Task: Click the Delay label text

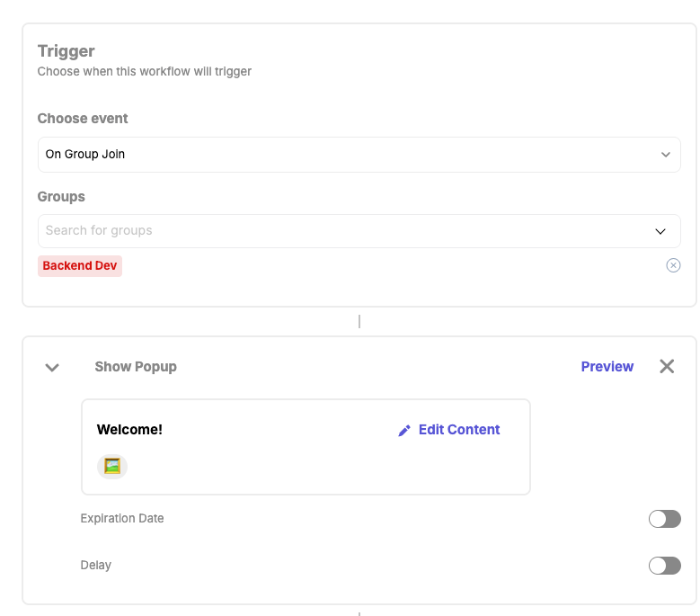Action: coord(96,566)
